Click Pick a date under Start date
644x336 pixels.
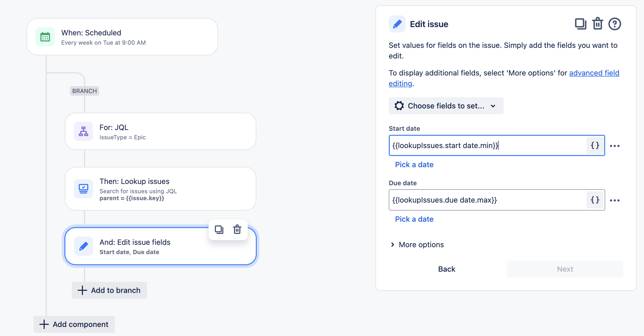[414, 165]
